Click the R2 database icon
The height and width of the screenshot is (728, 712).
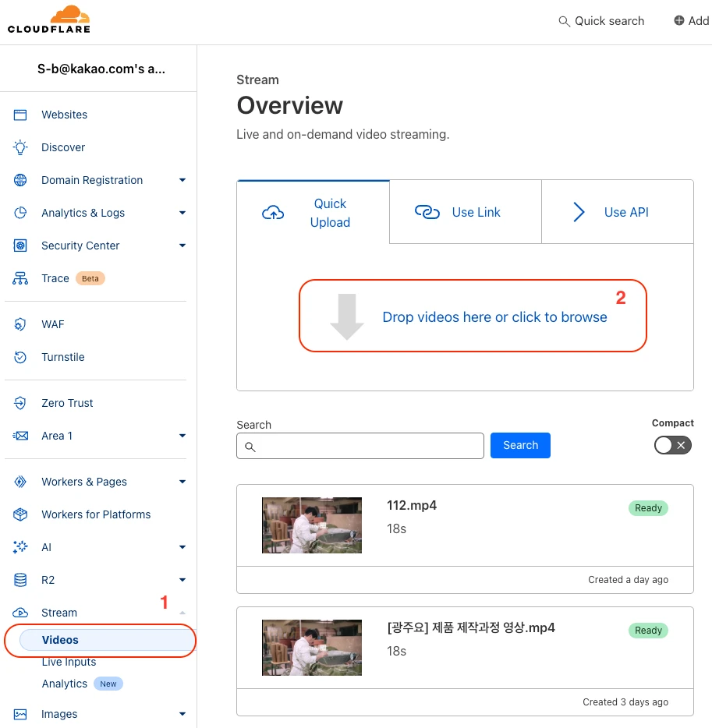pos(20,580)
